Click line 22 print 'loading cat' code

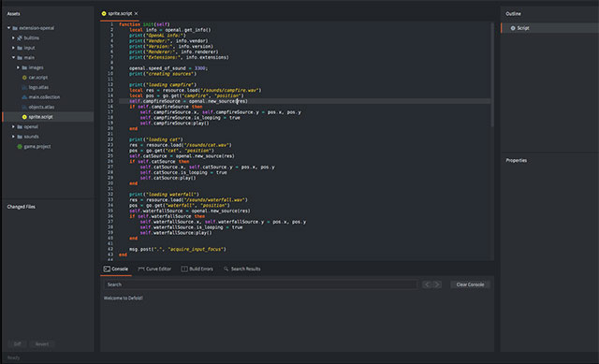pyautogui.click(x=156, y=139)
